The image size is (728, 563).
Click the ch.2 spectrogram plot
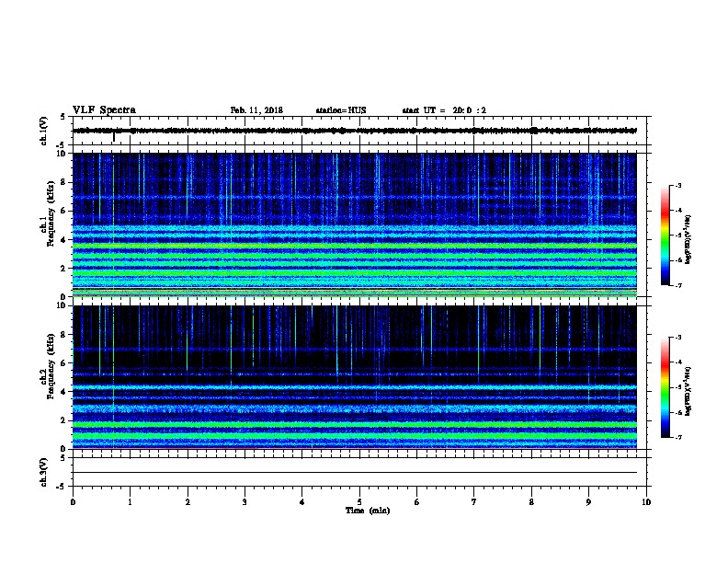355,377
